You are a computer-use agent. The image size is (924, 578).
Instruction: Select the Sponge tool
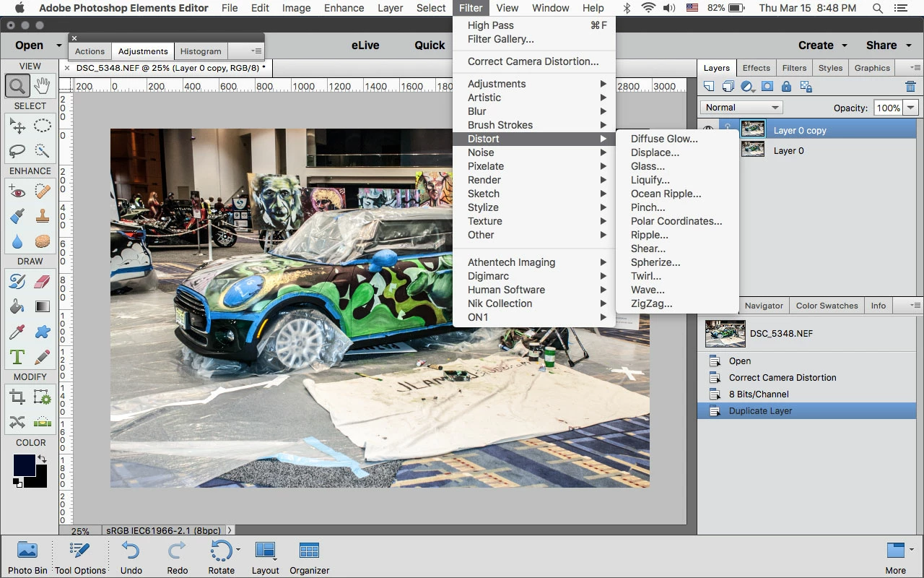pyautogui.click(x=42, y=241)
